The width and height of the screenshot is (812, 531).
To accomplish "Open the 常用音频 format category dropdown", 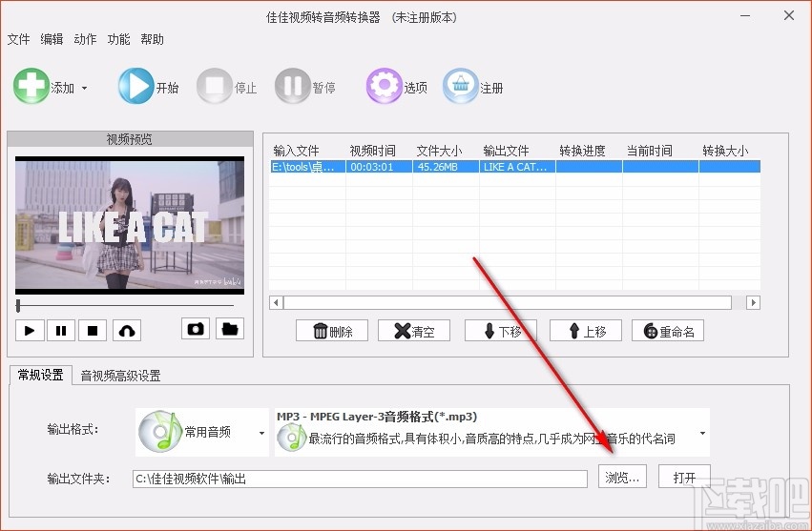I will 202,432.
